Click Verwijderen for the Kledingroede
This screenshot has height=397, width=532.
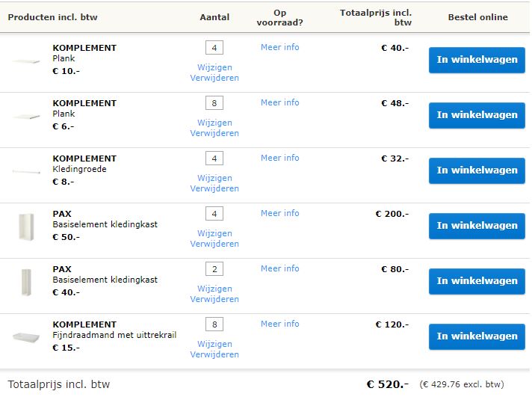214,188
